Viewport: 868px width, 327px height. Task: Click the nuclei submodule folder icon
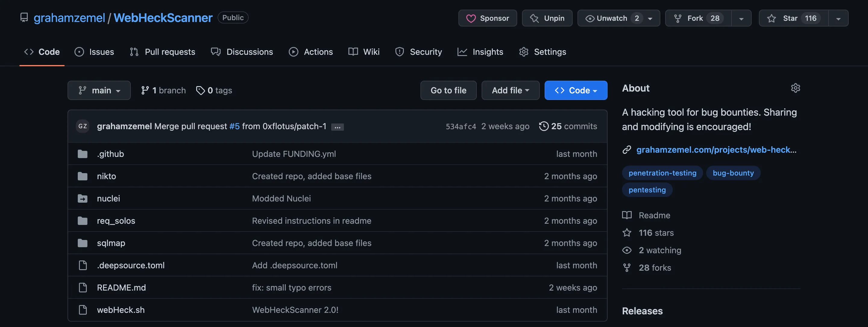(x=83, y=198)
